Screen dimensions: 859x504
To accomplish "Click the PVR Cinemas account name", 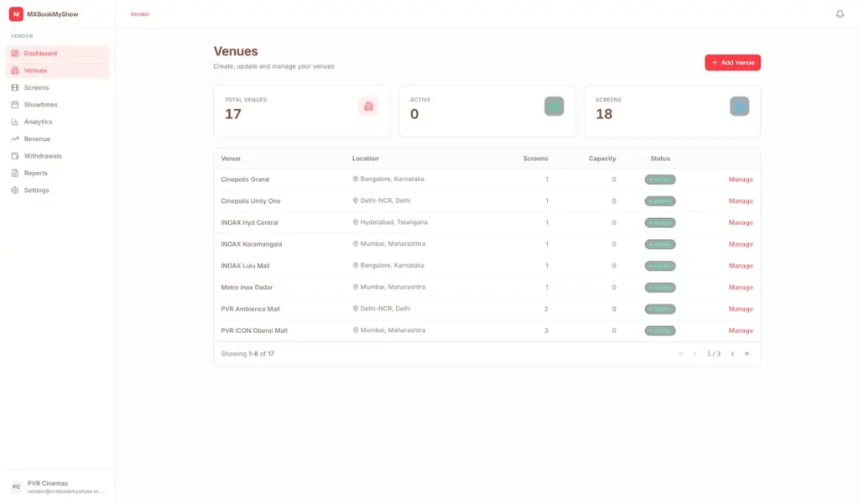I will click(48, 483).
